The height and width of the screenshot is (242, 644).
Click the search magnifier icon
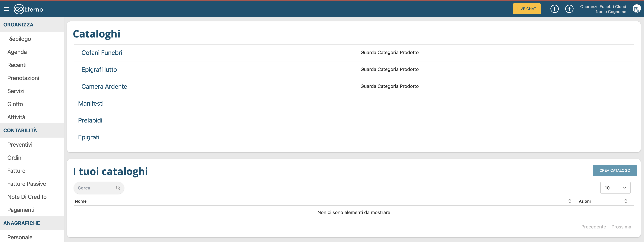pyautogui.click(x=118, y=188)
